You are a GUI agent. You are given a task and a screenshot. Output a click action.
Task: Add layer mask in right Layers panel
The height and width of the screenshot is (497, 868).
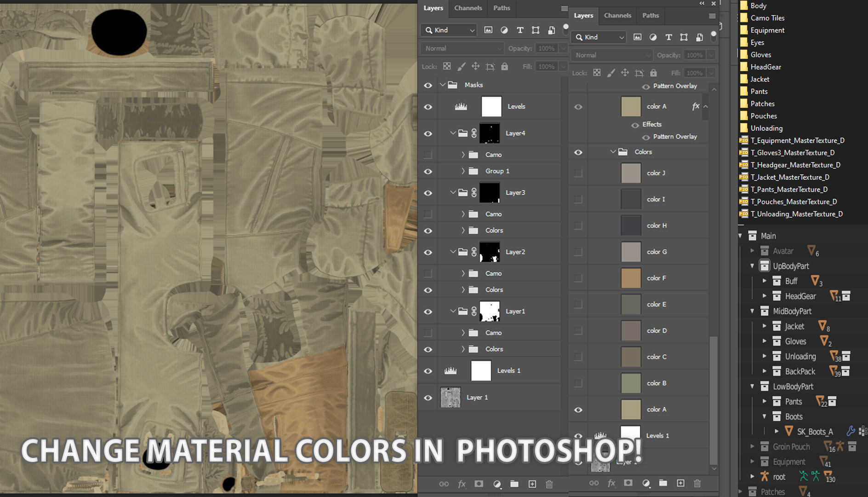pos(628,483)
